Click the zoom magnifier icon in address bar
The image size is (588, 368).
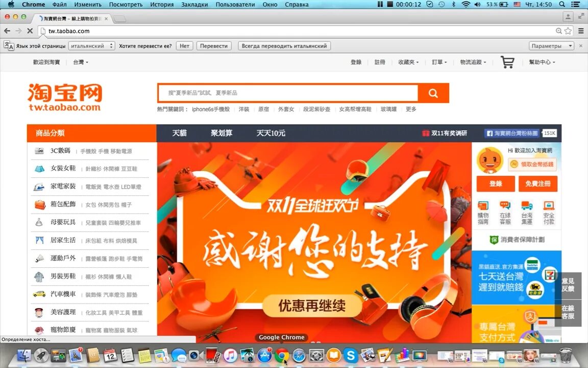pyautogui.click(x=559, y=31)
